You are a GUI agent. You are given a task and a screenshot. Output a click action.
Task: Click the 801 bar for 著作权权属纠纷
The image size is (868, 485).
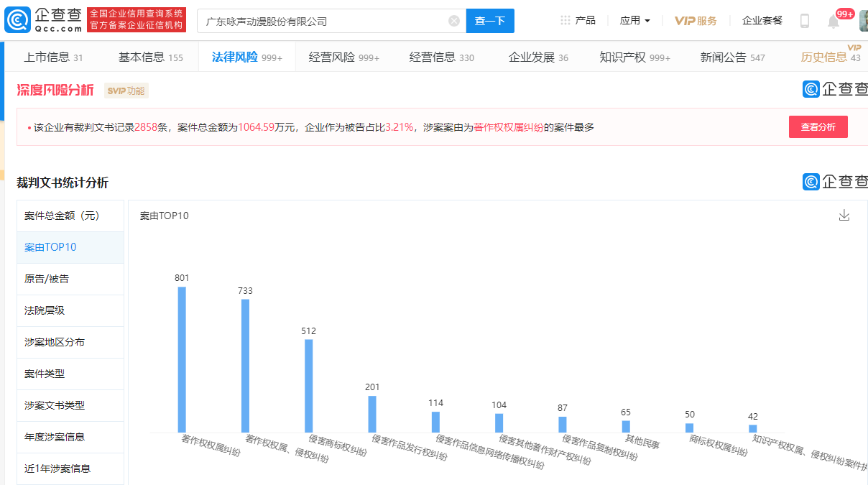pyautogui.click(x=182, y=359)
